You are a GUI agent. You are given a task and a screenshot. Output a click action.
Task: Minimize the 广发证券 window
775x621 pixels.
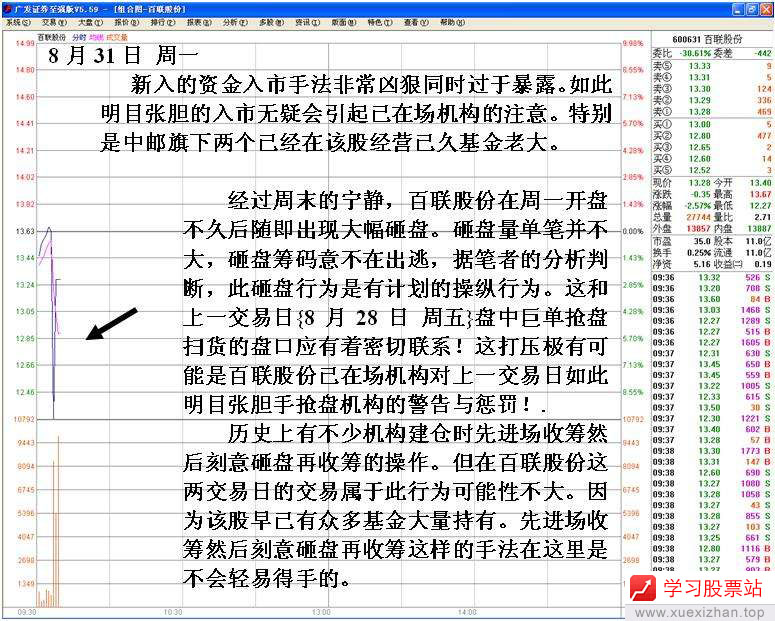pyautogui.click(x=738, y=9)
